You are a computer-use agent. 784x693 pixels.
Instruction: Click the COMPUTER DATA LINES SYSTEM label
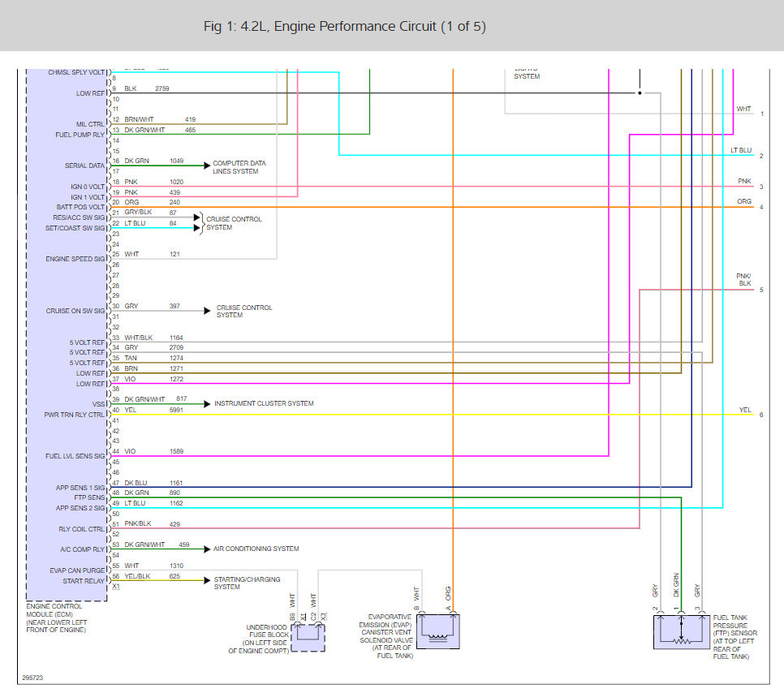point(239,167)
